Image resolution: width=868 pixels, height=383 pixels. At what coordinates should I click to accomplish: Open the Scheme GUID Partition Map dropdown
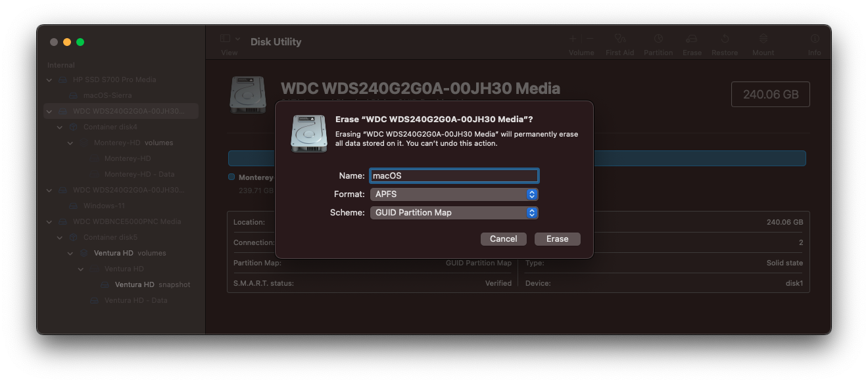(454, 213)
